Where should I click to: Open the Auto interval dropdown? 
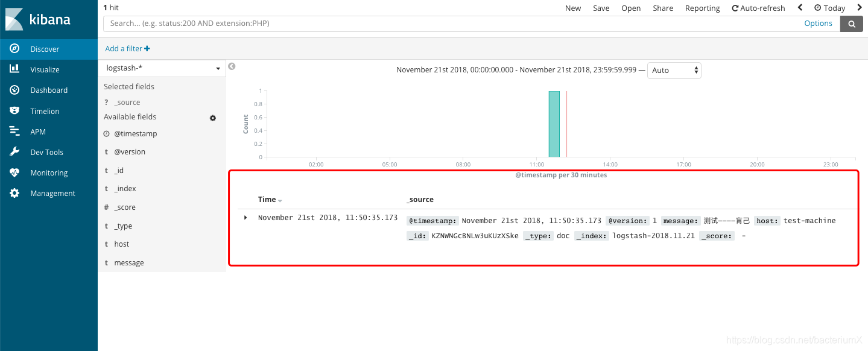point(674,71)
